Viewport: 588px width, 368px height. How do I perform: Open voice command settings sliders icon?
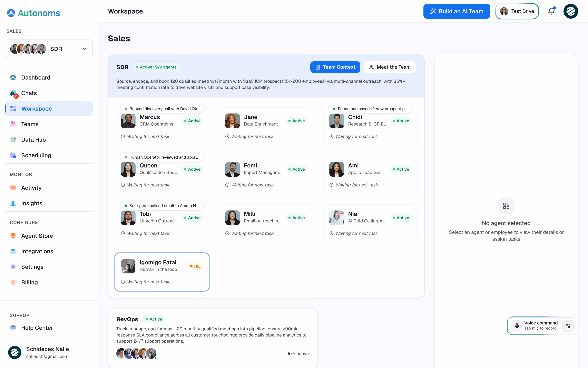(x=568, y=326)
